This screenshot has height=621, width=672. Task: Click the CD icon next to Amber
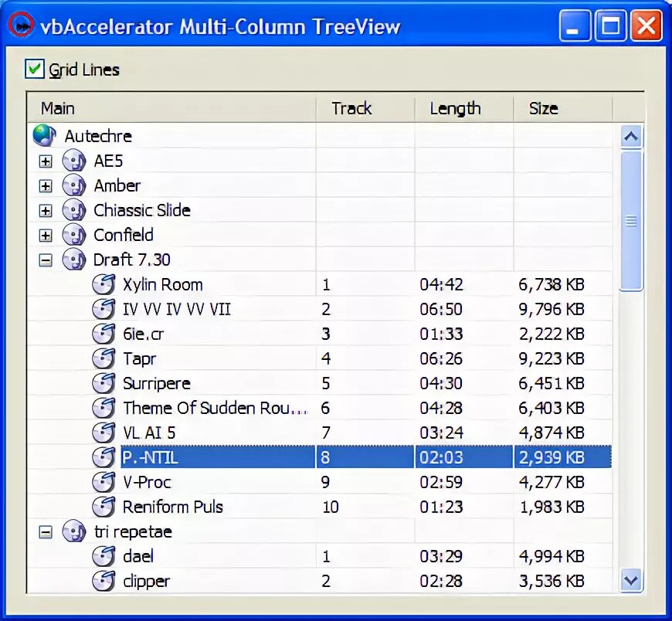pos(74,185)
